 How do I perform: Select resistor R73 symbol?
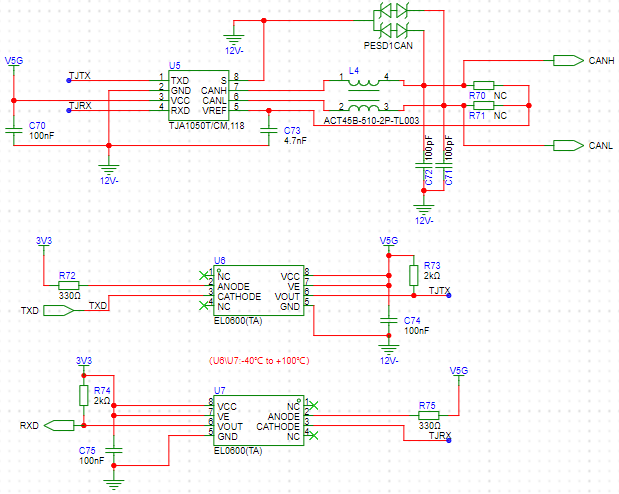point(413,275)
